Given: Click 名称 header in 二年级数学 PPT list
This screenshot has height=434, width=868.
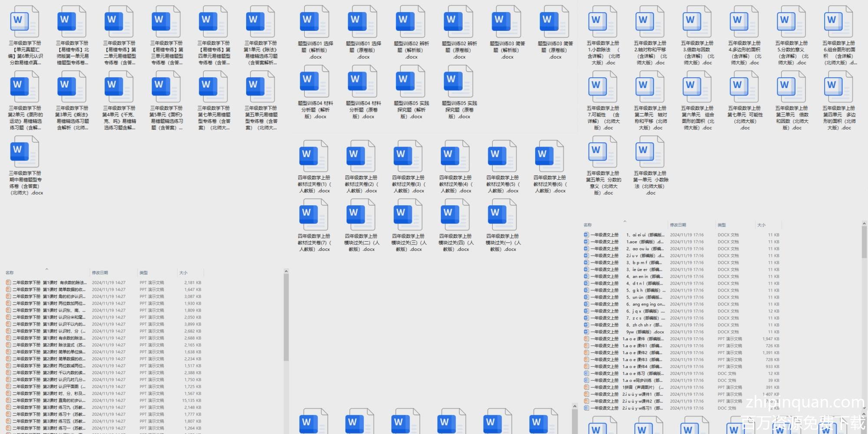Looking at the screenshot, I should pos(10,273).
